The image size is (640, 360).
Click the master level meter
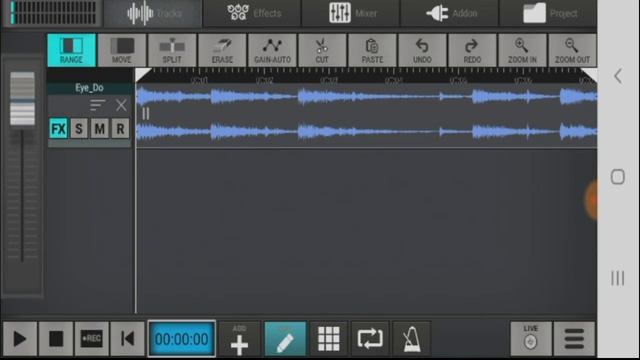click(53, 13)
